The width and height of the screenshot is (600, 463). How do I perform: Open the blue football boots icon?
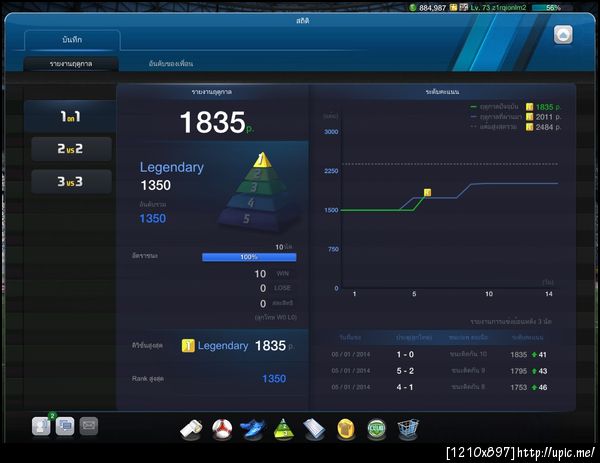click(x=253, y=429)
